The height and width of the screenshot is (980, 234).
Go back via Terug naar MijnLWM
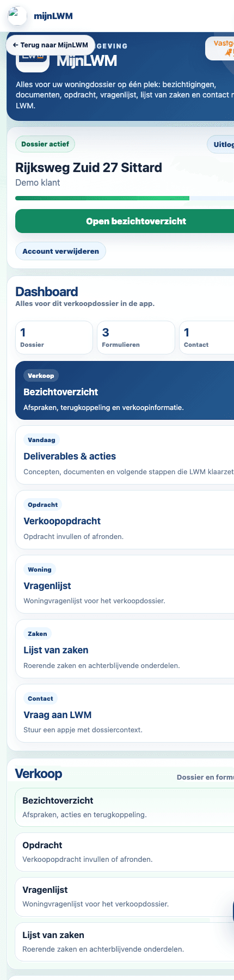50,45
